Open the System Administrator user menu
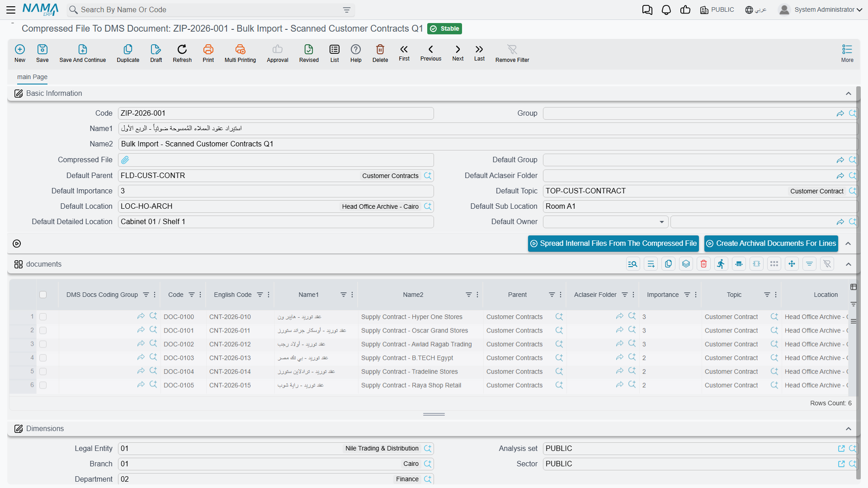 point(820,9)
